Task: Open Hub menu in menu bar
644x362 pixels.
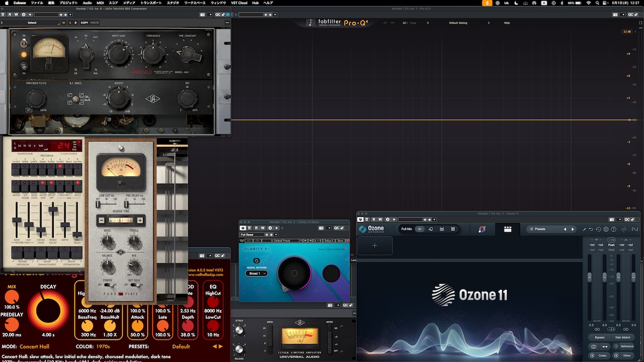Action: (255, 3)
